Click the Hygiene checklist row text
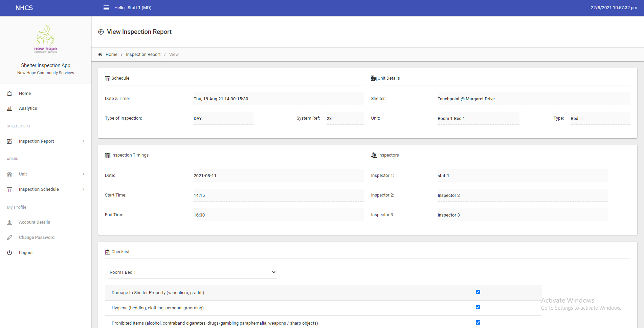Image resolution: width=644 pixels, height=328 pixels. click(158, 308)
